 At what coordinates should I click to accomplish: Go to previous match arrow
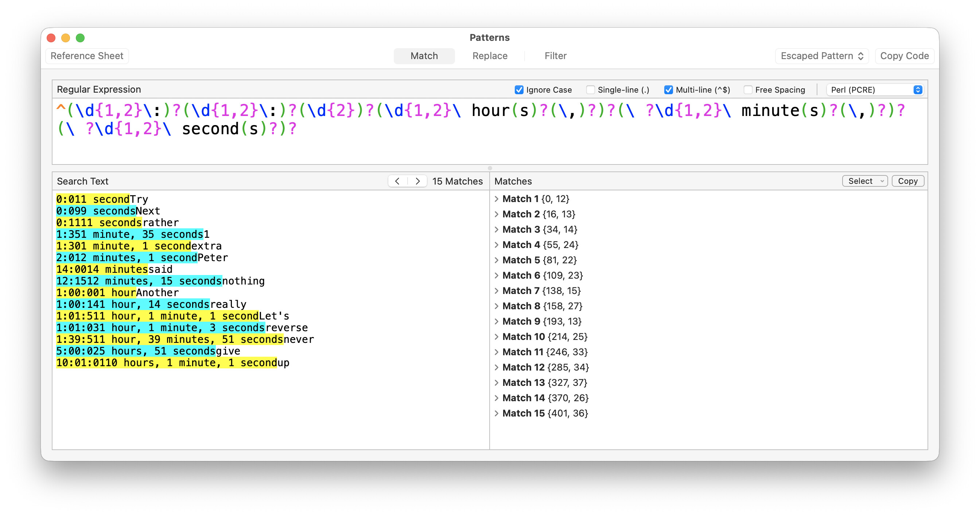click(397, 181)
